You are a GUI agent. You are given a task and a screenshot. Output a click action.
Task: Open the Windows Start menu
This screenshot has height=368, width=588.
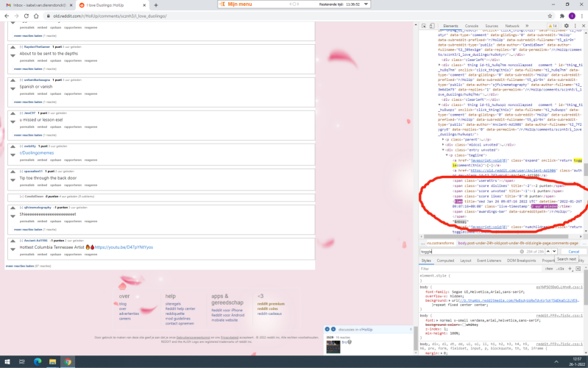(7, 361)
